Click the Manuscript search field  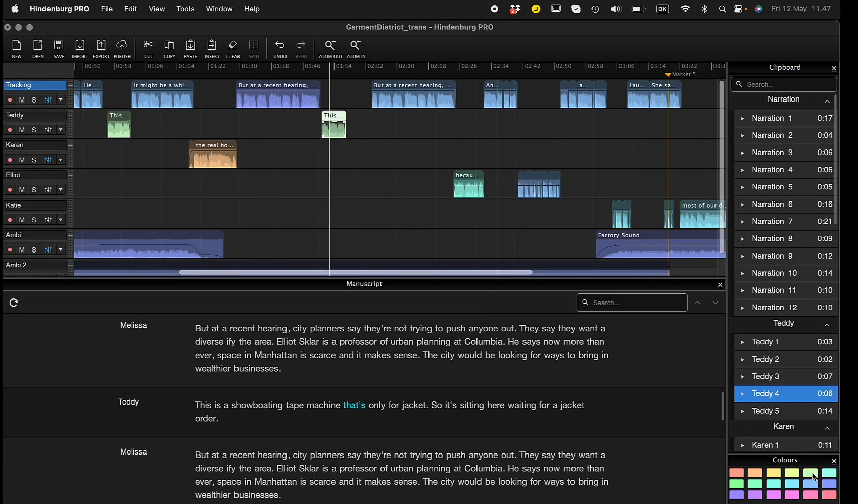pyautogui.click(x=632, y=303)
